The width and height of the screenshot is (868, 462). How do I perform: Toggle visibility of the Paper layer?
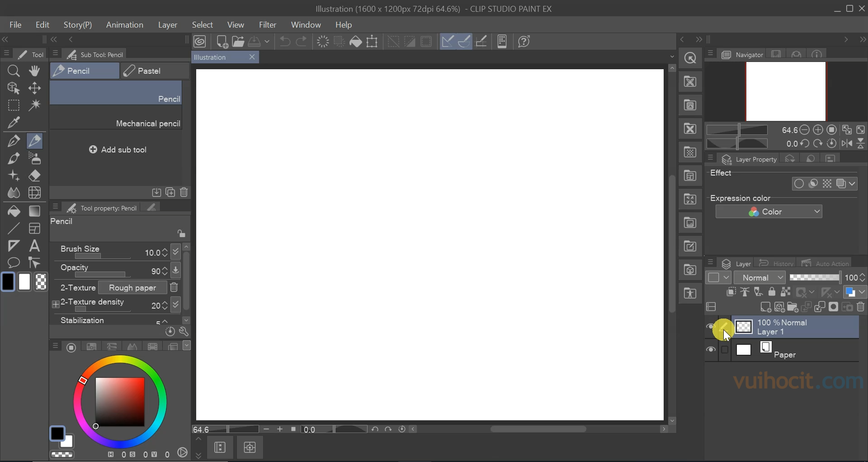click(711, 350)
